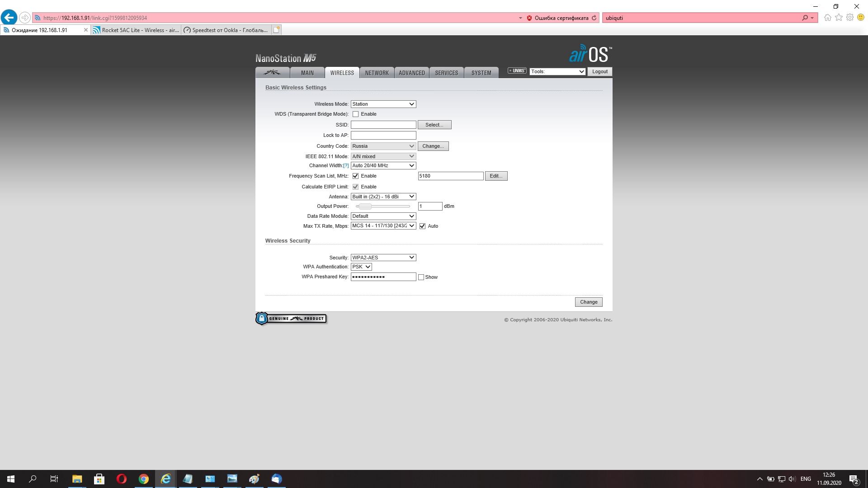Switch to Internet Explorer on taskbar

[x=165, y=479]
